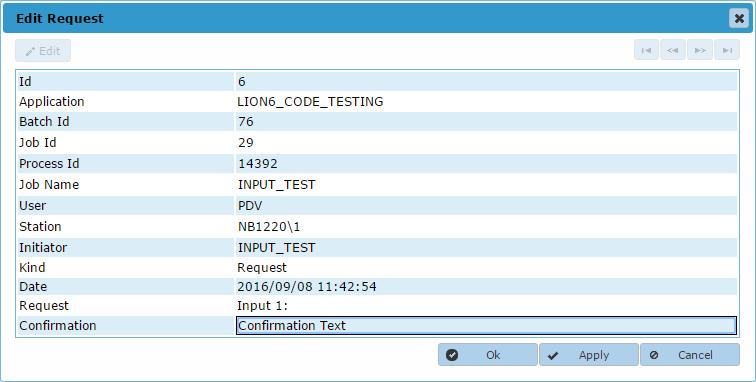The height and width of the screenshot is (382, 756).
Task: Click the Job Name row label
Action: click(x=49, y=185)
